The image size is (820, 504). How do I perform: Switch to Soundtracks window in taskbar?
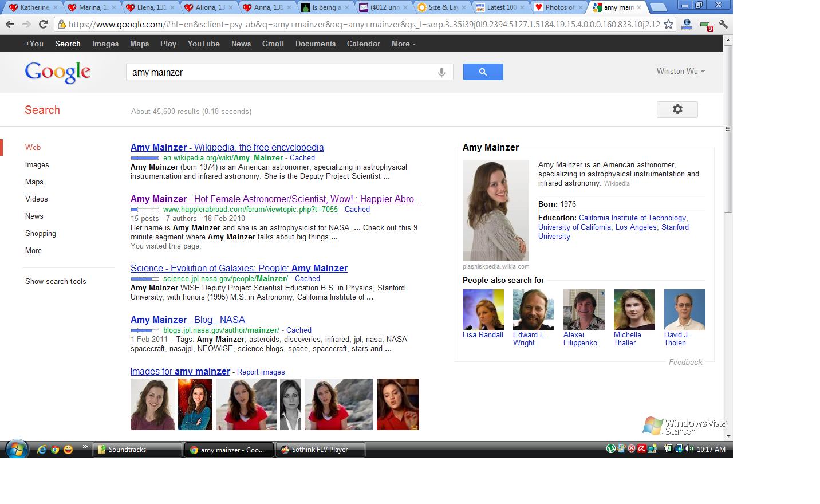point(137,450)
